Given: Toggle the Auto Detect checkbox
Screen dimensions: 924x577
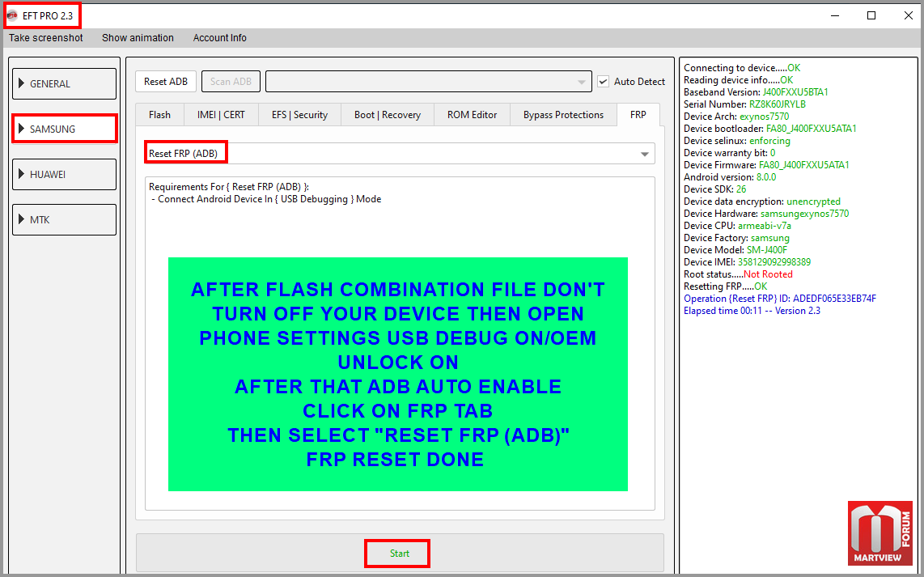Looking at the screenshot, I should tap(603, 82).
